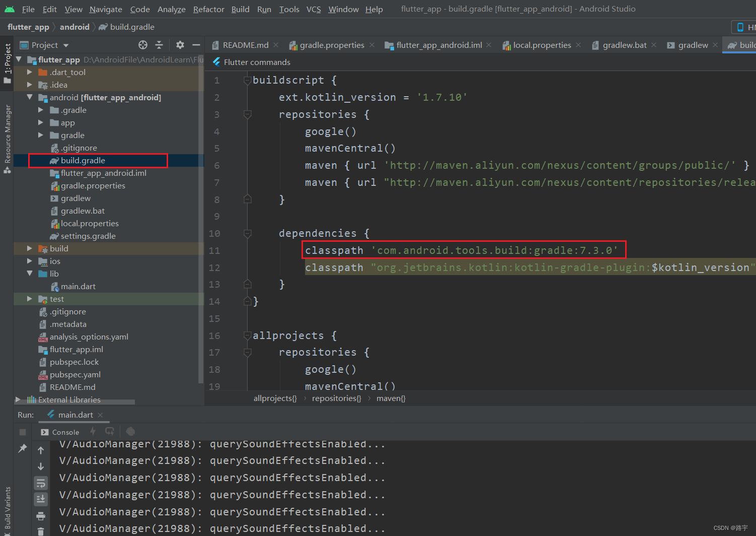Viewport: 756px width, 536px height.
Task: Fold the buildscript block in gutter
Action: point(247,80)
